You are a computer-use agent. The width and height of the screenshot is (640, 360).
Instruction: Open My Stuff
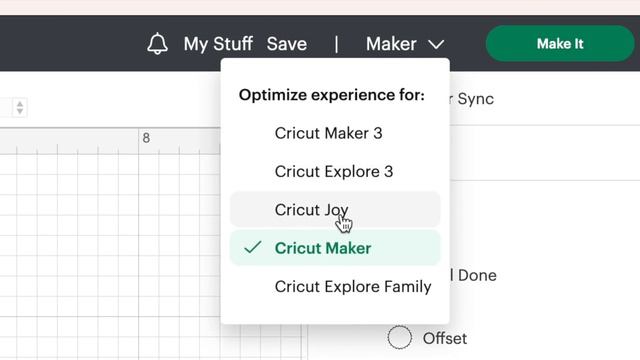(218, 44)
